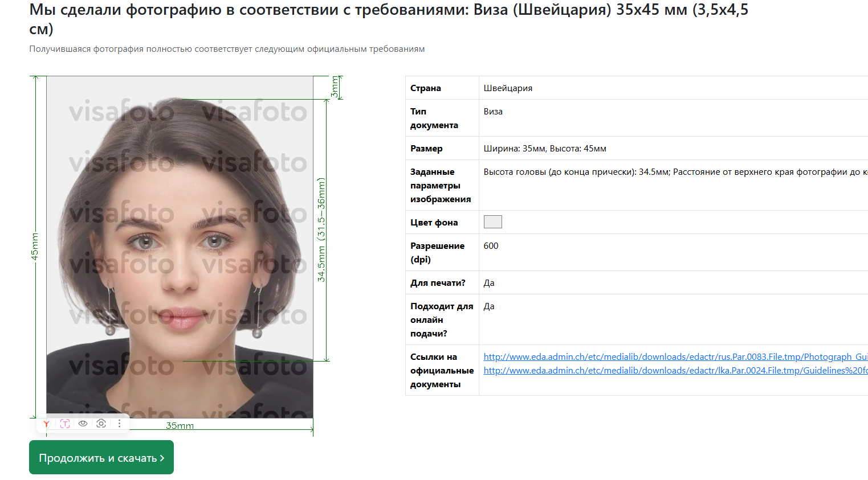The width and height of the screenshot is (868, 480).
Task: Toggle the eye icon in image toolbar
Action: (83, 424)
